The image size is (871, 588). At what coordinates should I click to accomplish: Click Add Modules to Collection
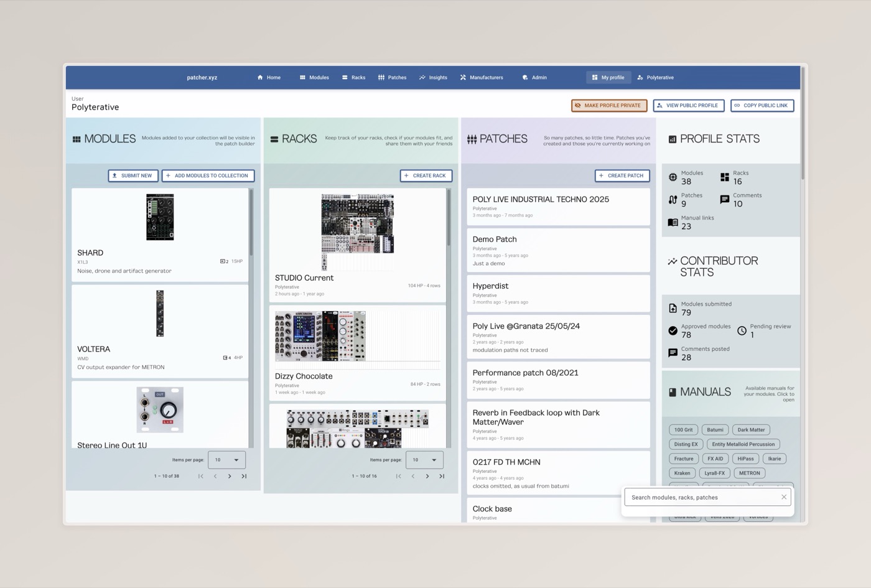(x=208, y=175)
